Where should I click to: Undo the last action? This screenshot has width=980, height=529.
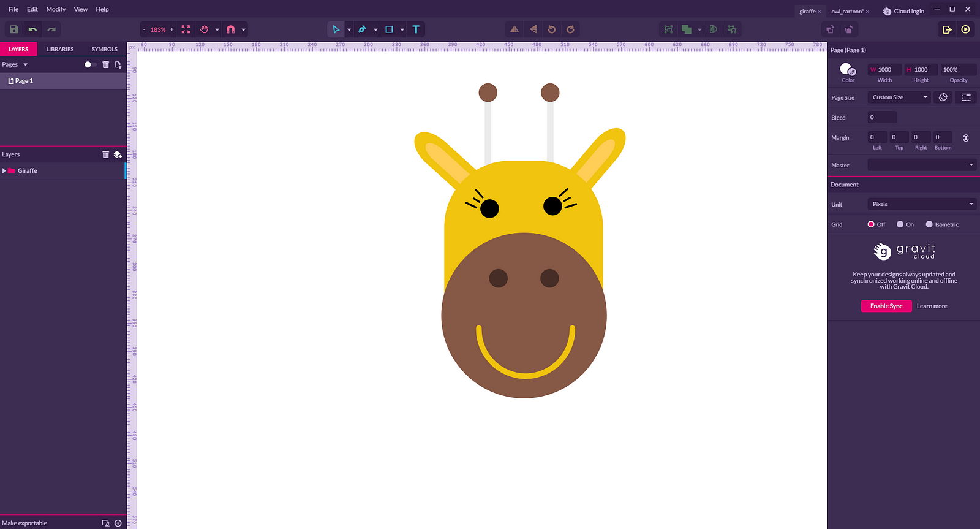point(32,29)
